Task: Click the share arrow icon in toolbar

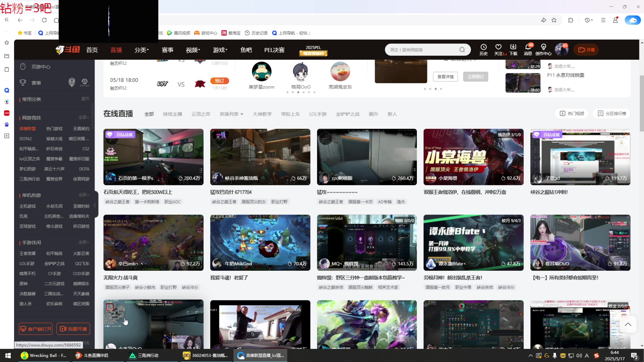Action: [x=544, y=20]
